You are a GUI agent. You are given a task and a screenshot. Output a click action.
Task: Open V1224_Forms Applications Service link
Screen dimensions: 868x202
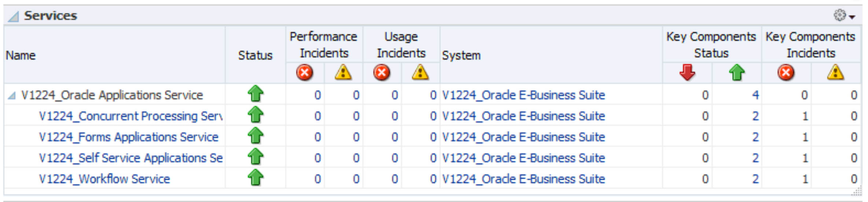pyautogui.click(x=129, y=137)
